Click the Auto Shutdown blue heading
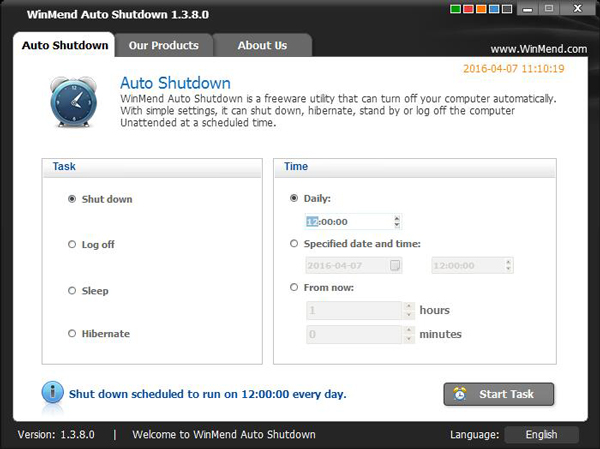The height and width of the screenshot is (449, 600). click(175, 83)
